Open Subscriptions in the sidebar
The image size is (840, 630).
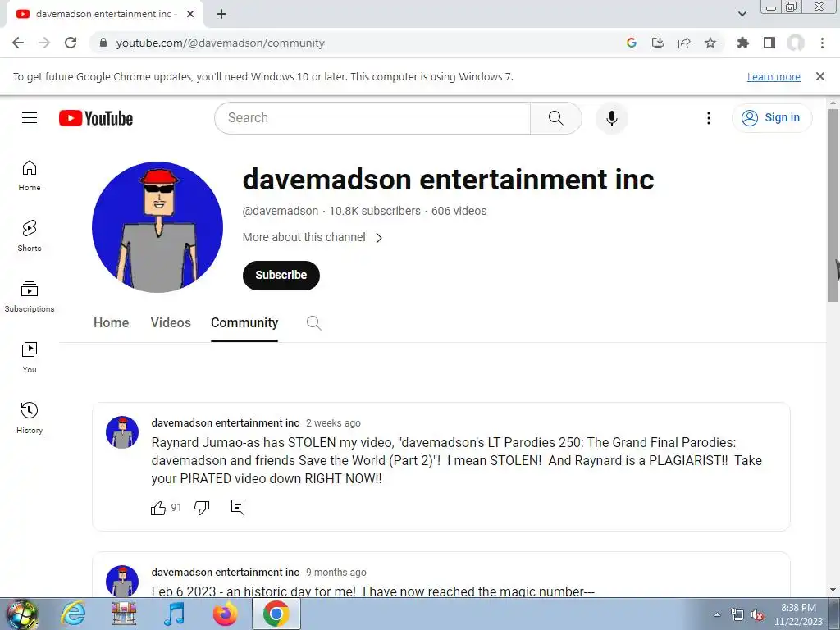[x=30, y=297]
